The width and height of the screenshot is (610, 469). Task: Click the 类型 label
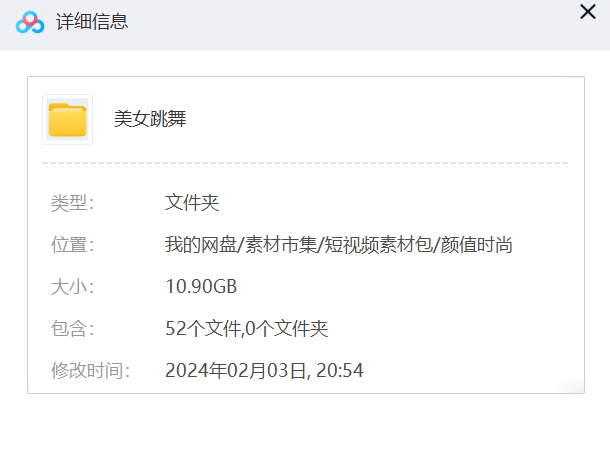click(72, 203)
